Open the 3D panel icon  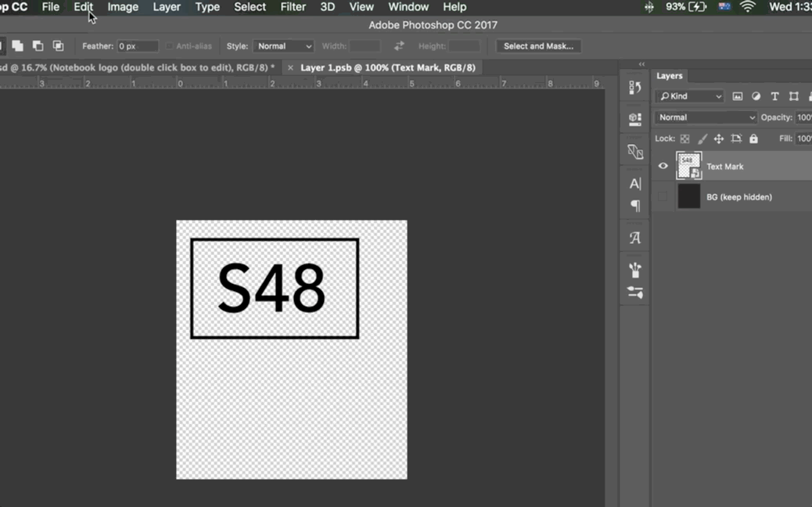tap(635, 119)
